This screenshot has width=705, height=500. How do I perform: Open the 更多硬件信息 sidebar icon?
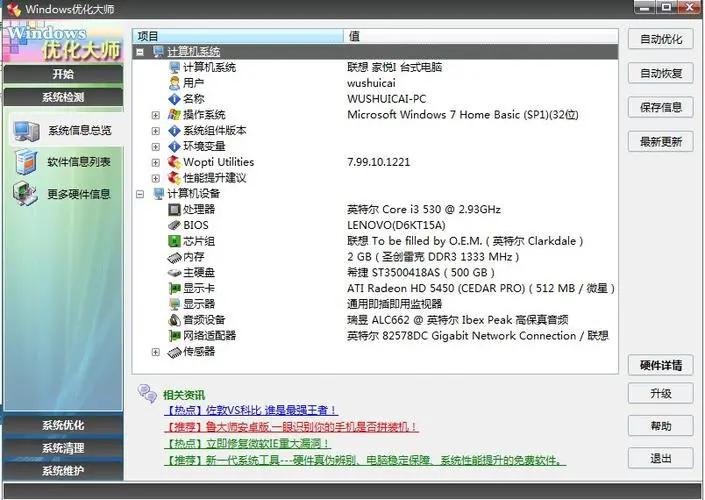(x=25, y=194)
